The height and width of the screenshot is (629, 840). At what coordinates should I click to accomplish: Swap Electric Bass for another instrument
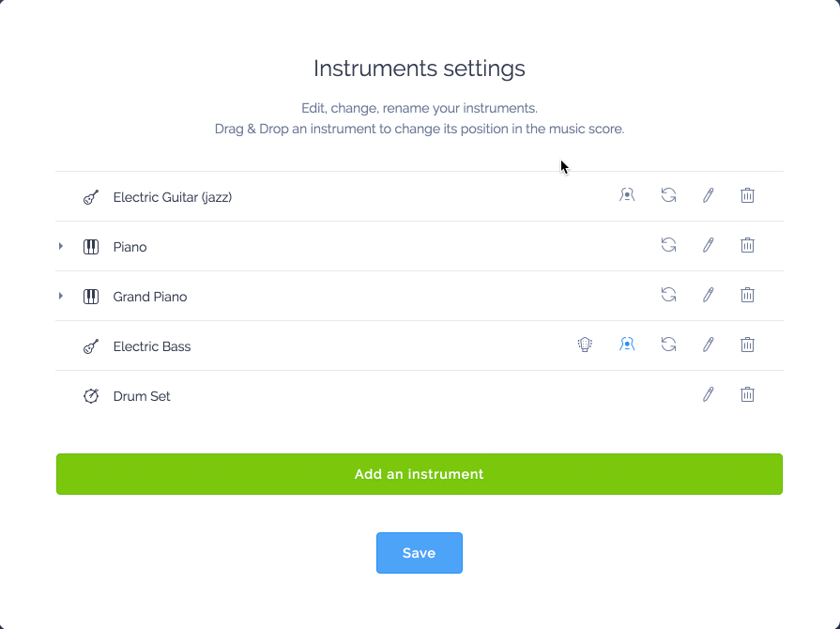pos(668,345)
